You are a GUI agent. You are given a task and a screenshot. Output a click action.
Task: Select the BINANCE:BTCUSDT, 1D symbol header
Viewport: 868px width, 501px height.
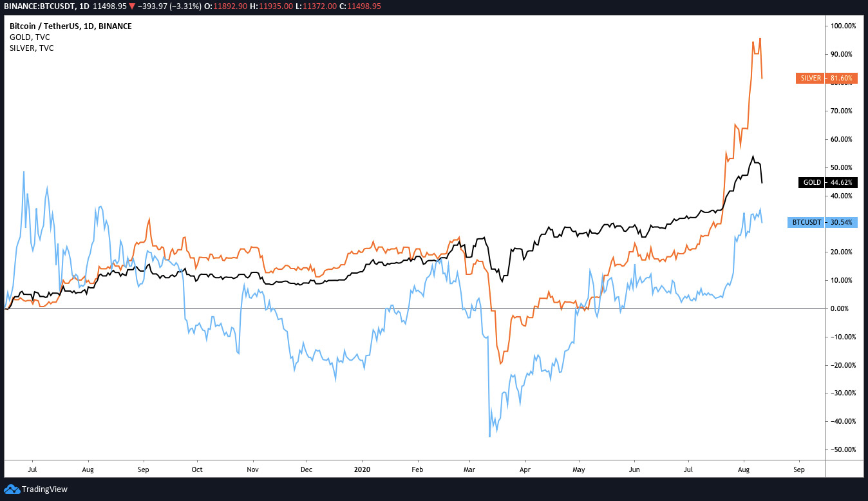coord(46,6)
